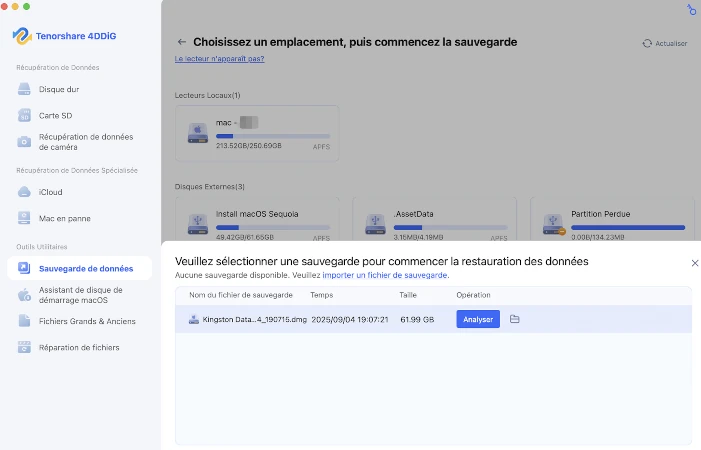
Task: Click the 61.99 GB size value
Action: [417, 320]
